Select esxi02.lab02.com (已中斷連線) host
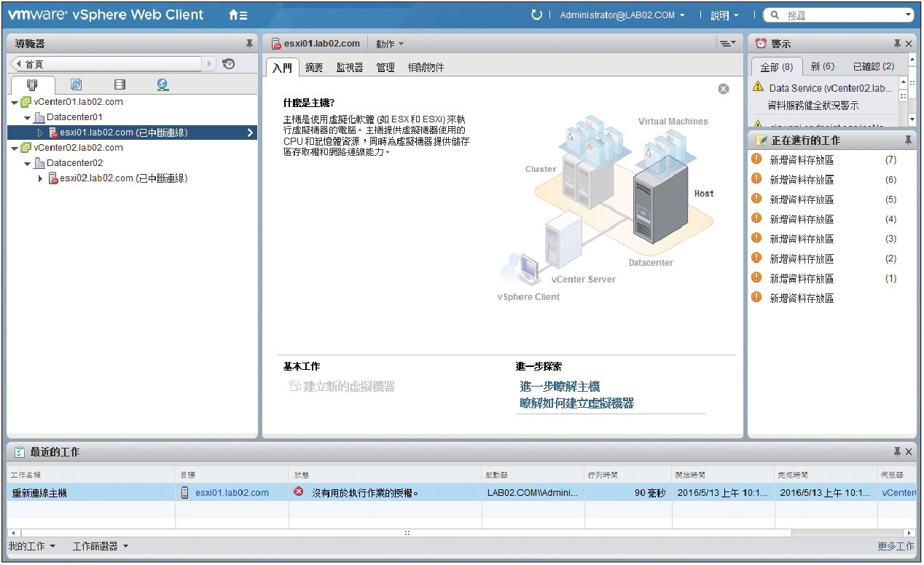Screen dimensions: 924x565 [x=123, y=178]
